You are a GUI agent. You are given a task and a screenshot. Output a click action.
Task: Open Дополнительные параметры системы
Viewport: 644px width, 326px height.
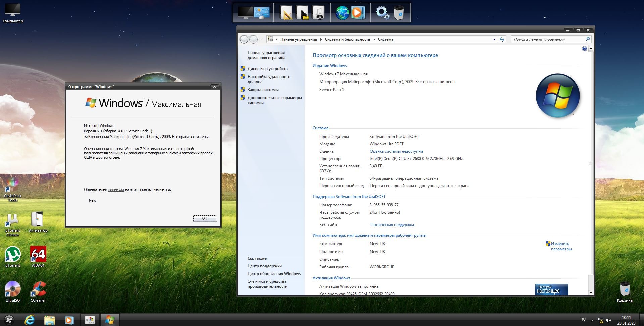[275, 100]
